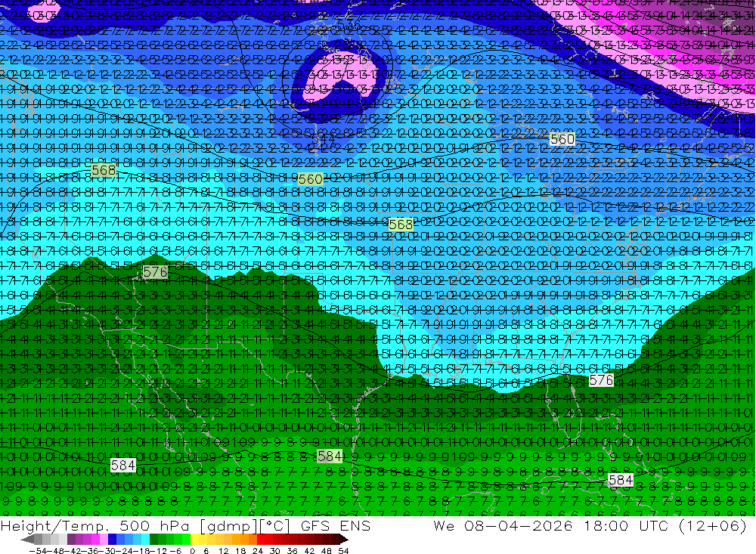
Task: Click the 0 value under the legend
Action: pos(192,551)
